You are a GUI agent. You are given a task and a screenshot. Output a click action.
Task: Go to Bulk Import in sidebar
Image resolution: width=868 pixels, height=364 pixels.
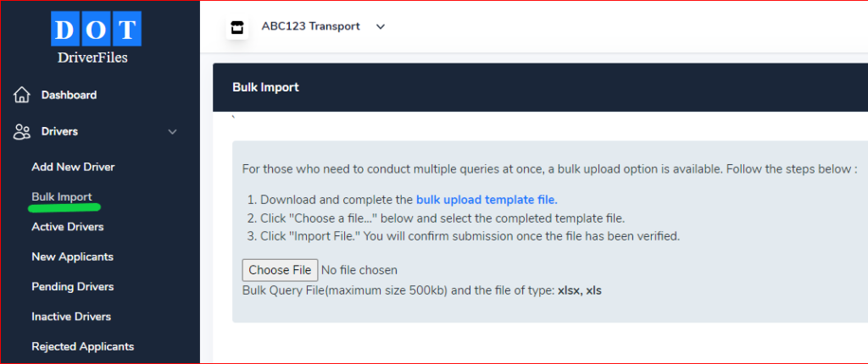(62, 197)
